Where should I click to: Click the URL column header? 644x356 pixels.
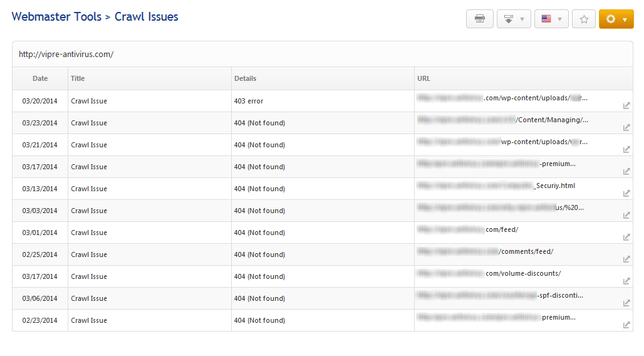tap(423, 78)
